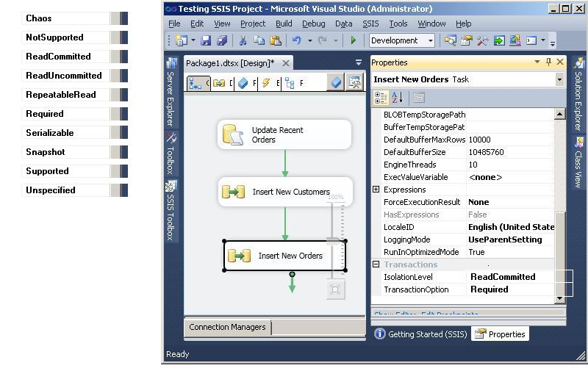
Task: Open Object Browser from the toolbar icon
Action: click(x=515, y=40)
